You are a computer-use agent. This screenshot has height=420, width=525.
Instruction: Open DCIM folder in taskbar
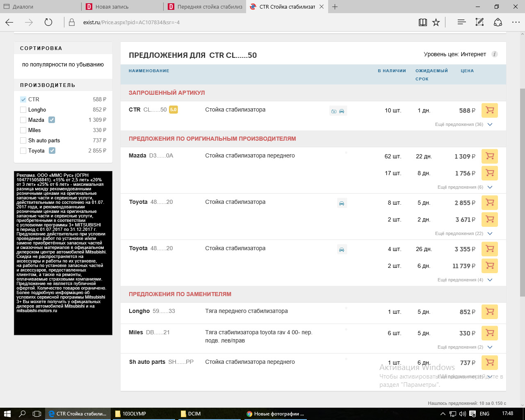(210, 414)
